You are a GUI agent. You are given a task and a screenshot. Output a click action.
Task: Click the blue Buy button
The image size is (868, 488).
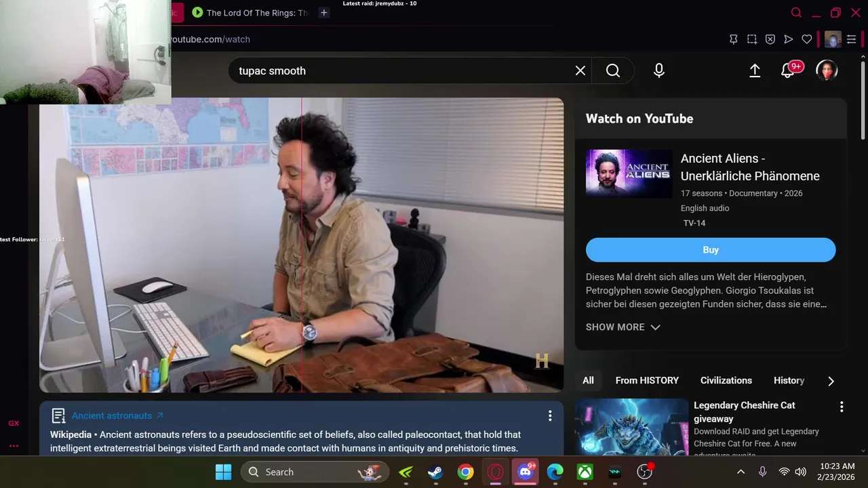click(711, 249)
